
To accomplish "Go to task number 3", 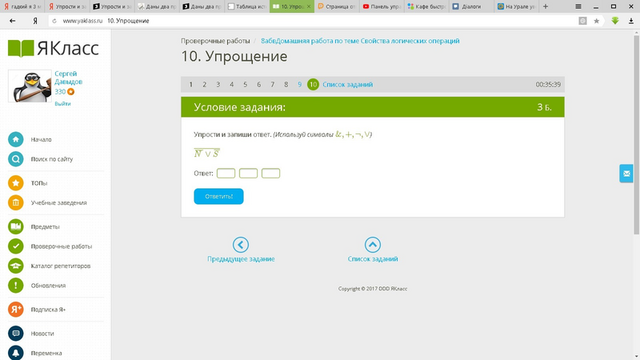I will [x=218, y=84].
